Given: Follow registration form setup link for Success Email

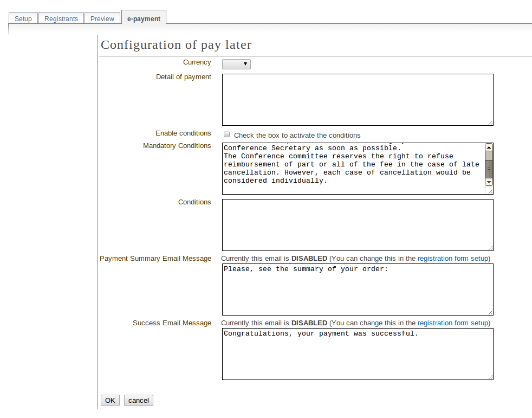Looking at the screenshot, I should [452, 323].
